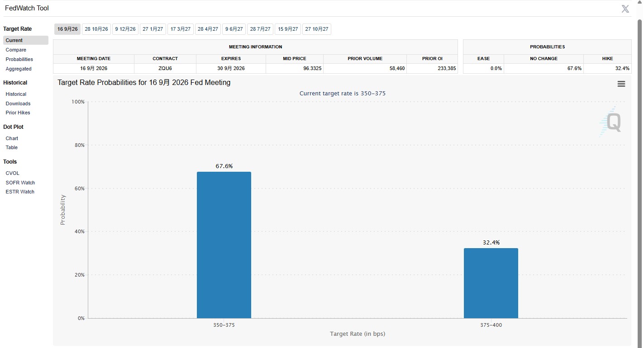The width and height of the screenshot is (644, 348).
Task: Open the X (Twitter) share icon
Action: coord(625,9)
